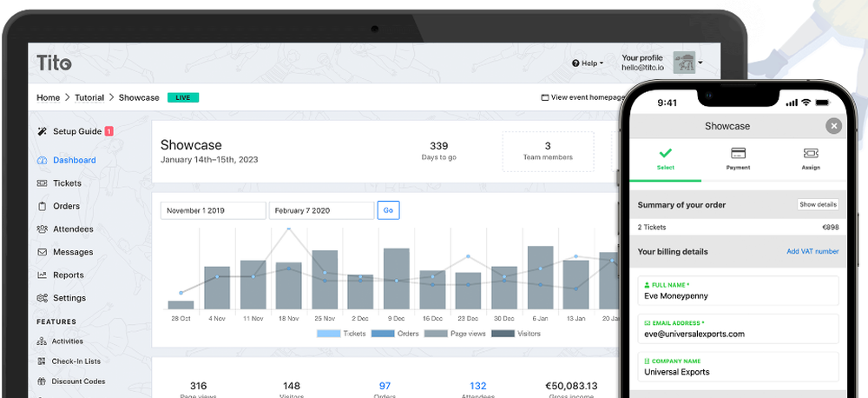Click Add VAT number link
868x398 pixels.
click(x=812, y=252)
